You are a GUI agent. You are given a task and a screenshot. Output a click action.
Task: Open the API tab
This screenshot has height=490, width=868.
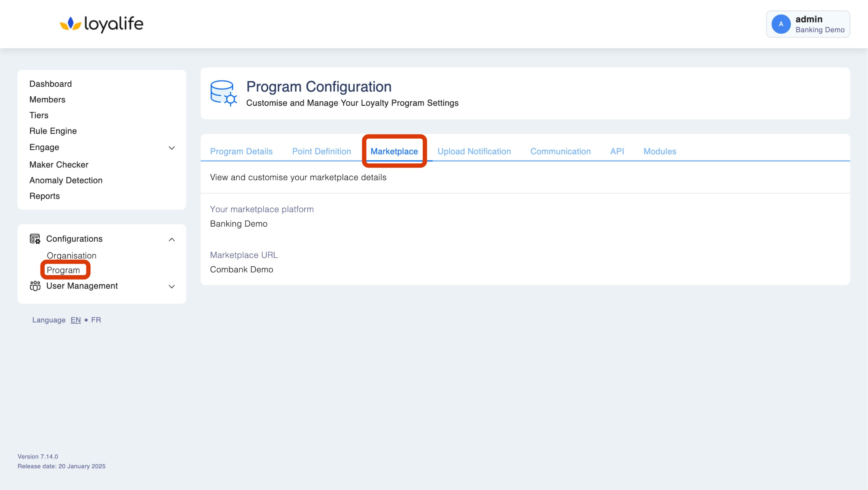(617, 151)
